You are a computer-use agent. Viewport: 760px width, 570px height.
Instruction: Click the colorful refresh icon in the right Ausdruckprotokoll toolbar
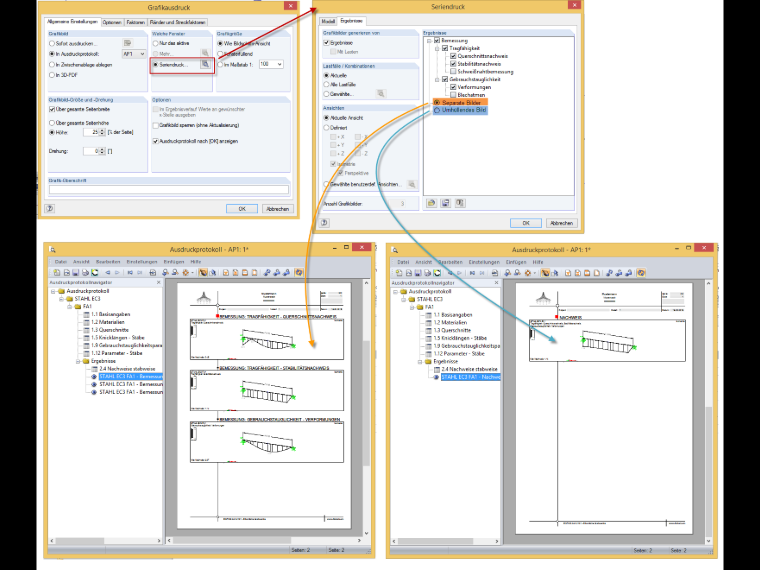[437, 273]
